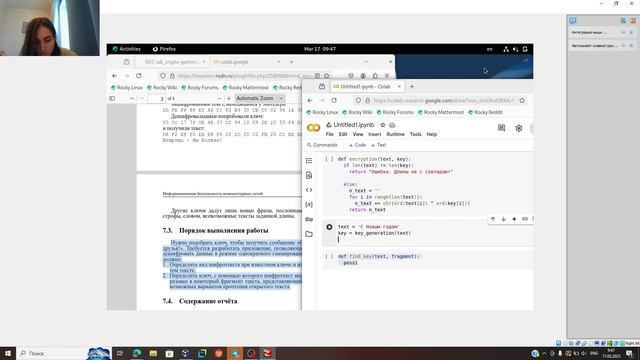Open File Explorer from the taskbar
Viewport: 640px width, 360px height.
coord(153,353)
